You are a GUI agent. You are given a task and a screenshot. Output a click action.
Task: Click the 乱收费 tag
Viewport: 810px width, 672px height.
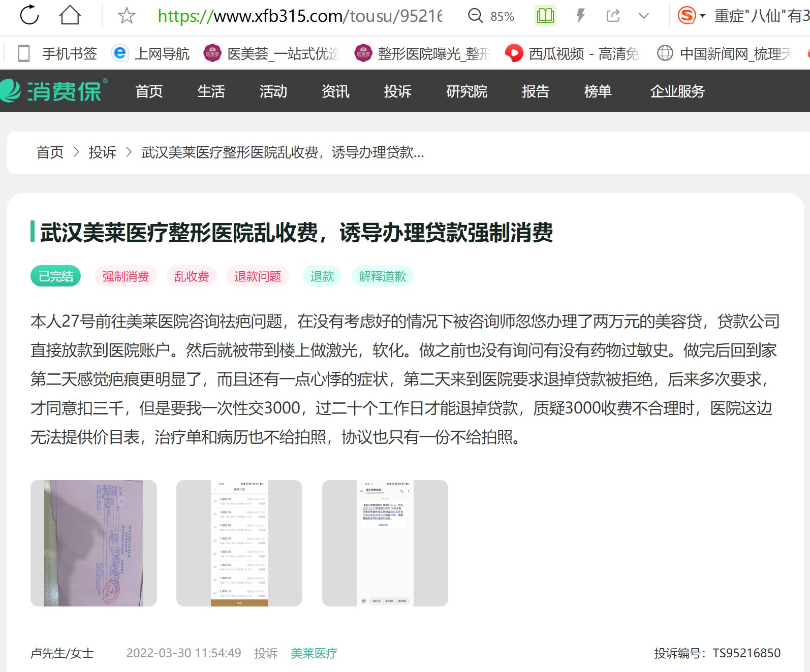pyautogui.click(x=192, y=276)
